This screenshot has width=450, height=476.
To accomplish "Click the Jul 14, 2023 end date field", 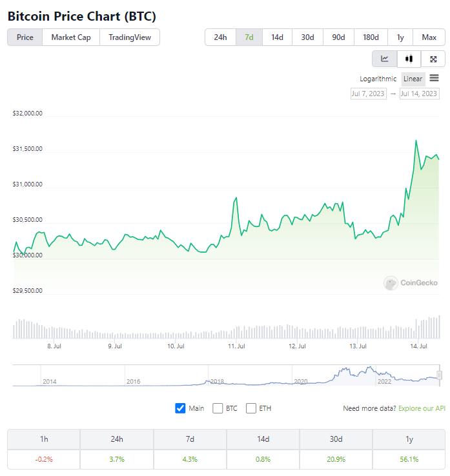I will pyautogui.click(x=419, y=94).
